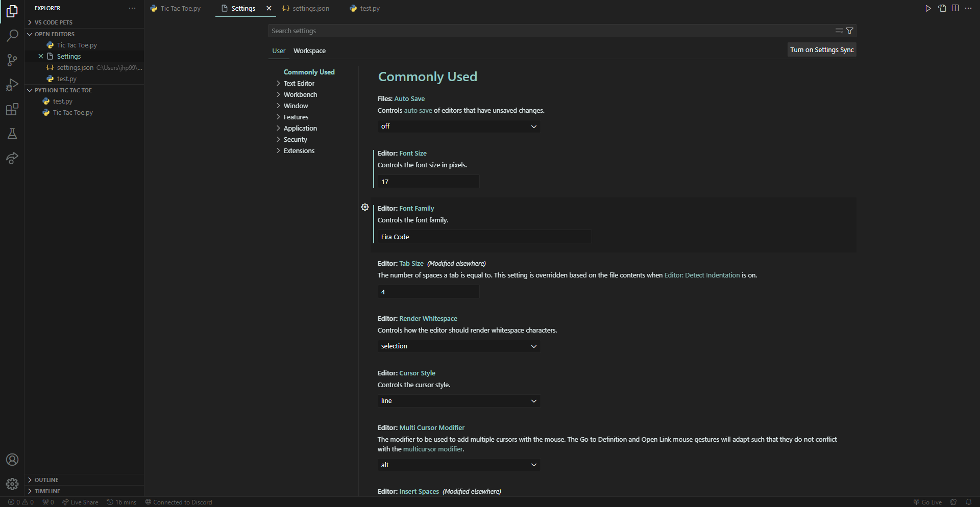Expand the Timeline section
This screenshot has height=507, width=980.
point(84,491)
